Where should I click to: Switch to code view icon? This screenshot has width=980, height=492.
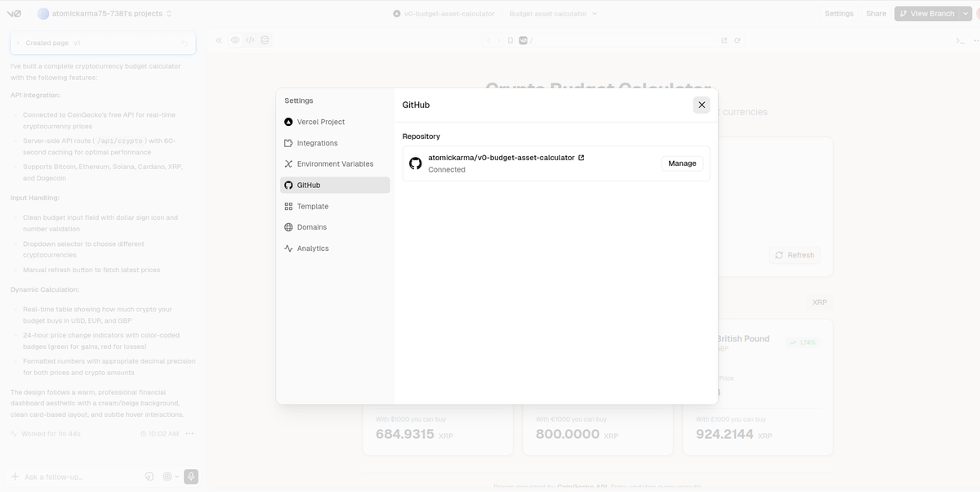click(x=250, y=40)
